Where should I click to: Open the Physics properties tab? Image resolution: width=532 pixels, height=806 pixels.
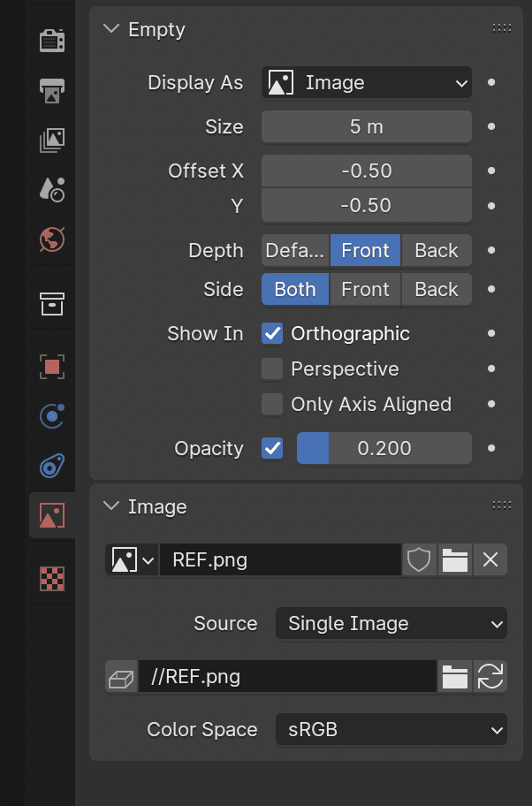(x=52, y=416)
